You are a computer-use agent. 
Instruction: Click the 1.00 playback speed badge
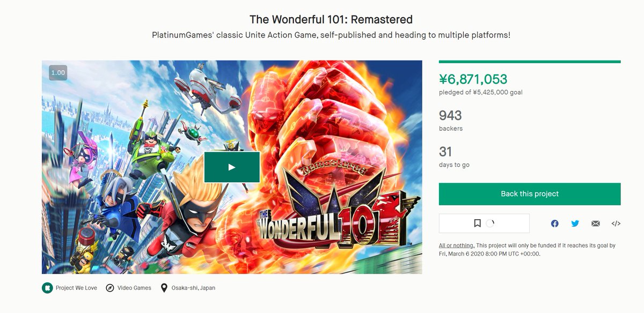(58, 72)
